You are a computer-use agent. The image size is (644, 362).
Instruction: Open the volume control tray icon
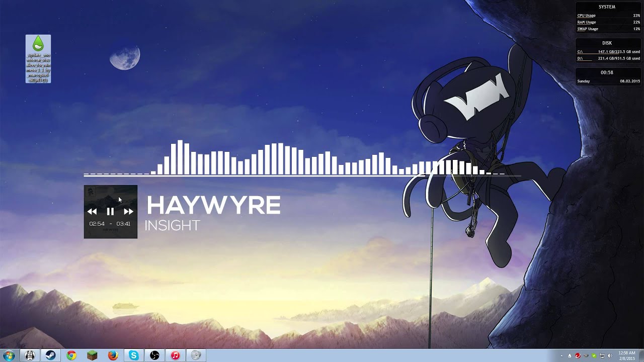pyautogui.click(x=610, y=356)
